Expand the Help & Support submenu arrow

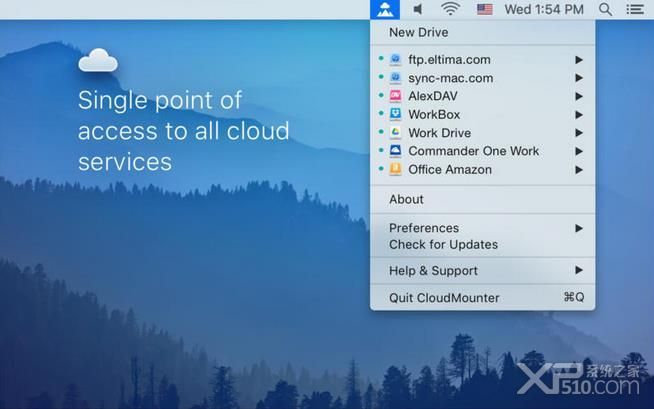pyautogui.click(x=579, y=270)
